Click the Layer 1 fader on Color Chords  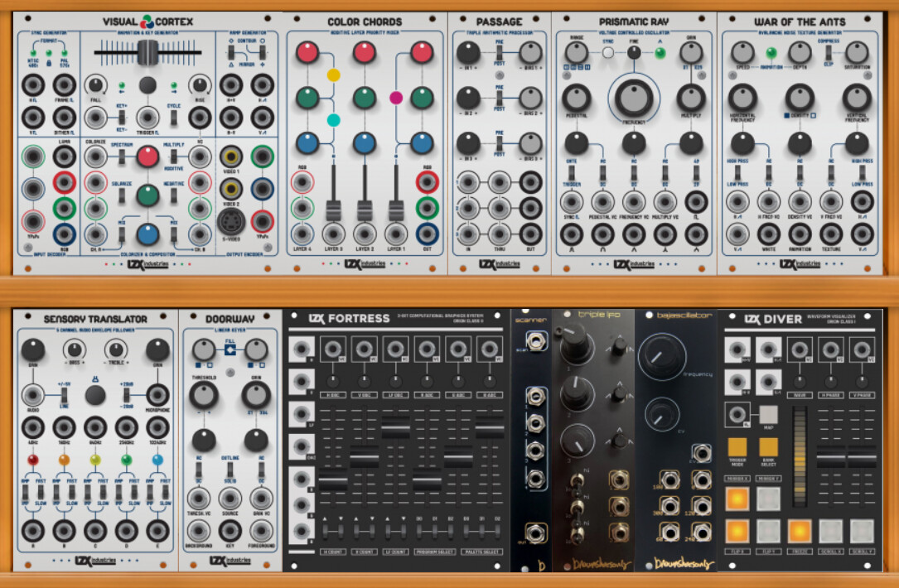tap(395, 210)
